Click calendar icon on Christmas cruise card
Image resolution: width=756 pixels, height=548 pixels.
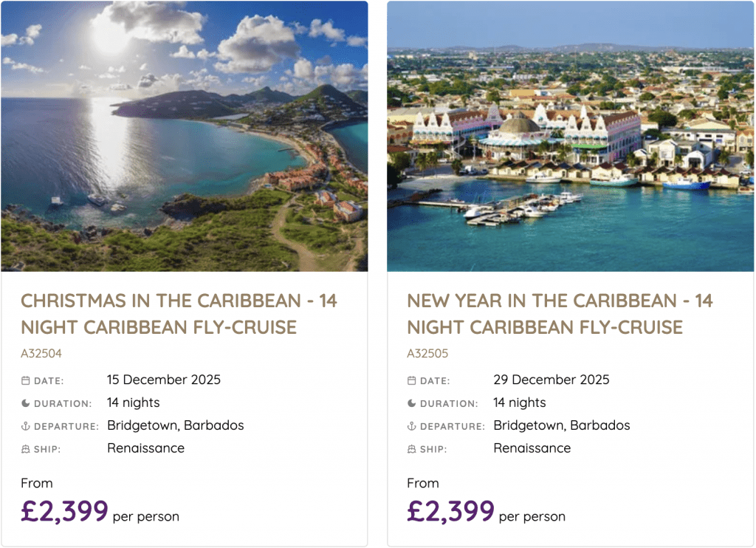25,381
